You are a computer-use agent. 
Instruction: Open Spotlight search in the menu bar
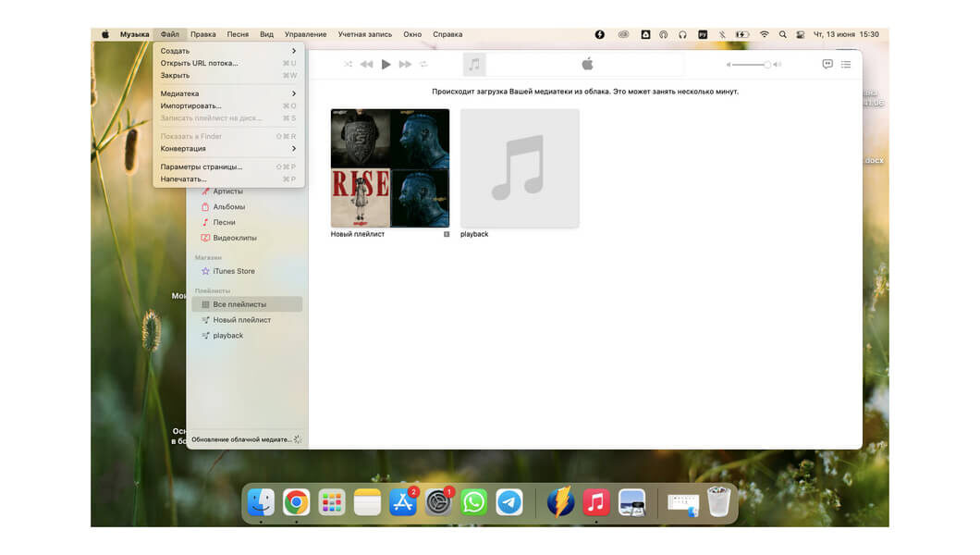782,33
